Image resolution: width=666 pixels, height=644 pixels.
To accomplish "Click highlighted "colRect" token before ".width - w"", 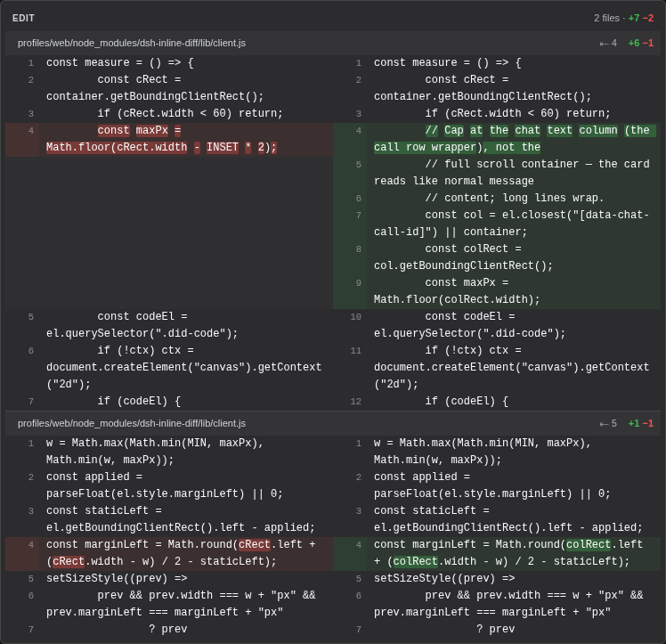I will tap(416, 561).
